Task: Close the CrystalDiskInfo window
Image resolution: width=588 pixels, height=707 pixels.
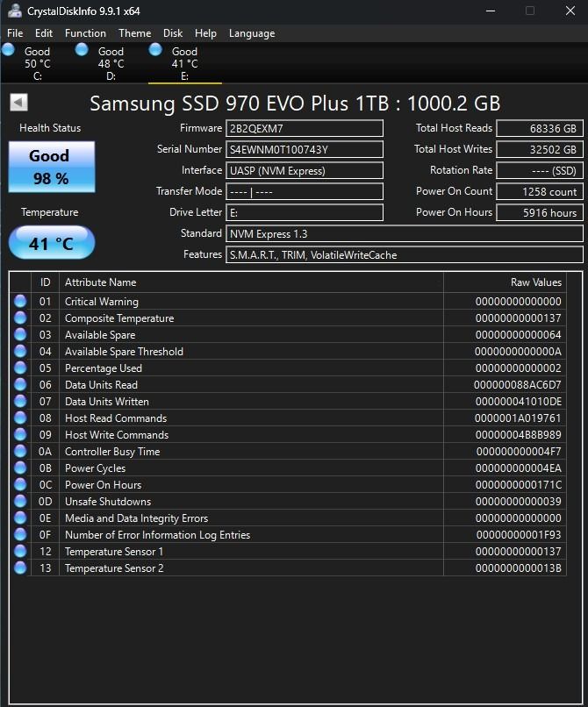Action: tap(570, 11)
